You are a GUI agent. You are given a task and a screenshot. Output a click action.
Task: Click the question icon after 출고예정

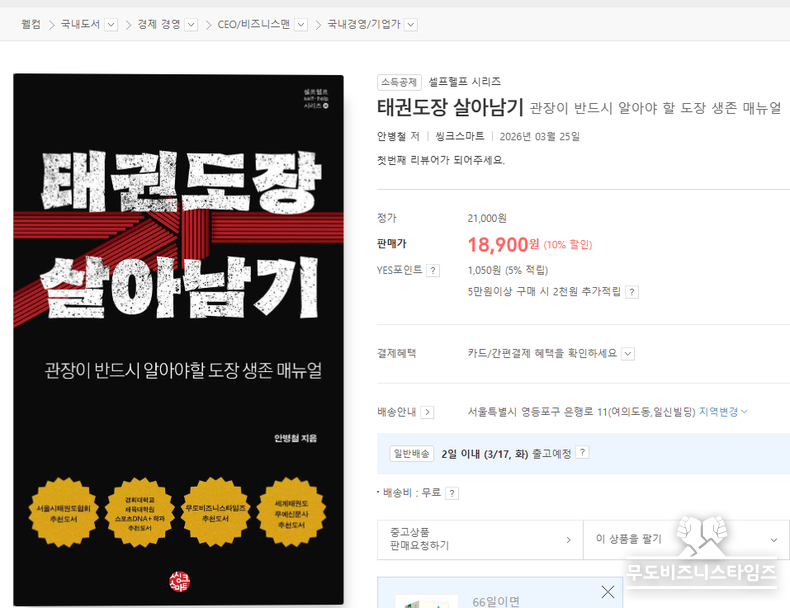click(582, 453)
